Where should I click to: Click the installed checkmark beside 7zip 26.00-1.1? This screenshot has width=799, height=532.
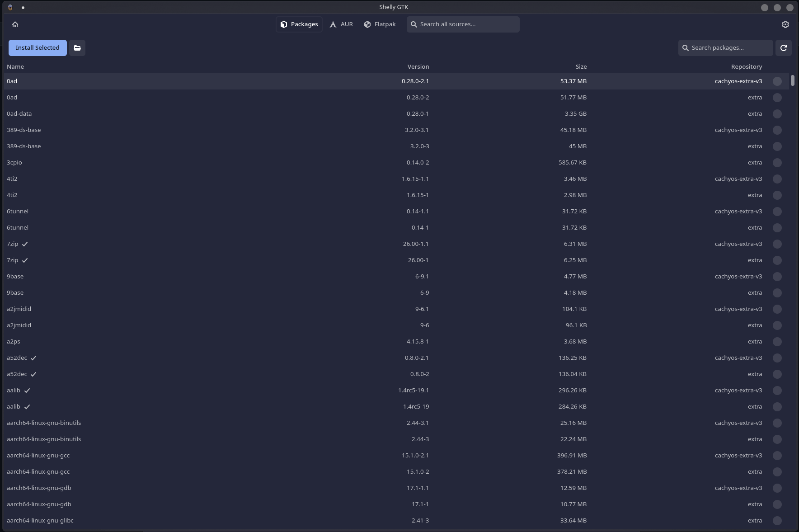tap(25, 244)
